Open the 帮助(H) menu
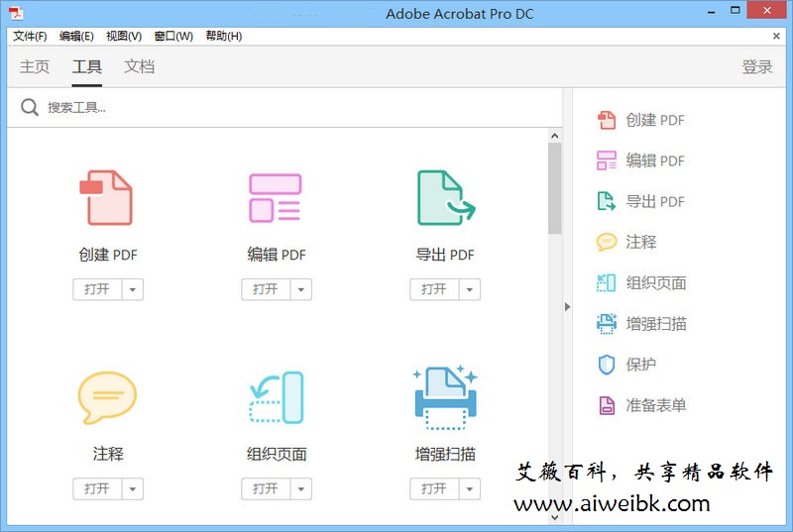Screen dimensions: 793x532 224,36
